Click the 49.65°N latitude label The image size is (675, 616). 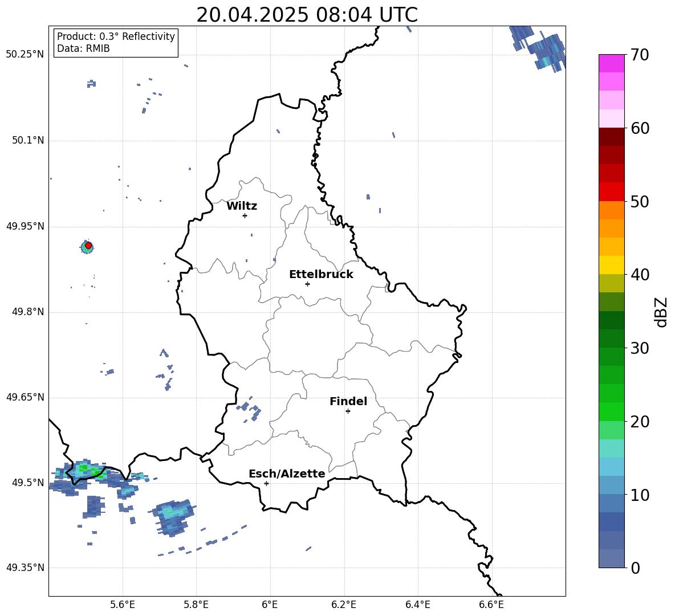pos(25,397)
